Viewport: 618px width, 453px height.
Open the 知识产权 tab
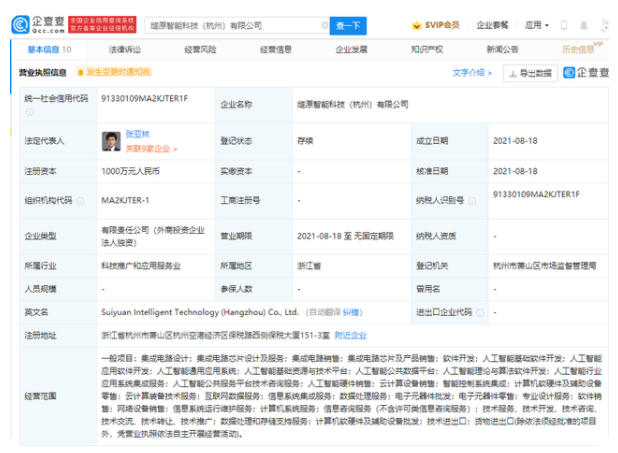[426, 48]
